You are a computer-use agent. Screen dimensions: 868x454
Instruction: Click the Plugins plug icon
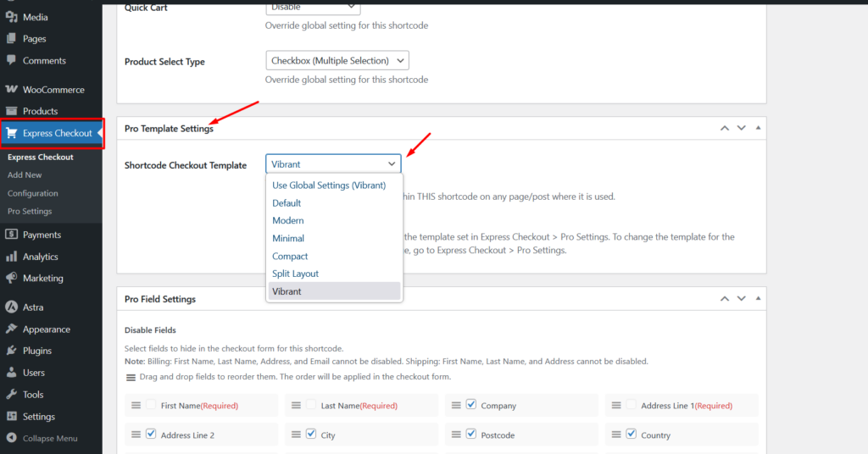11,351
